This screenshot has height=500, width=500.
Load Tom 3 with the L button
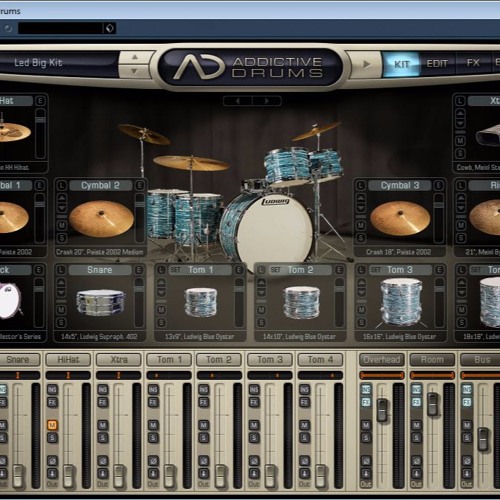click(362, 270)
